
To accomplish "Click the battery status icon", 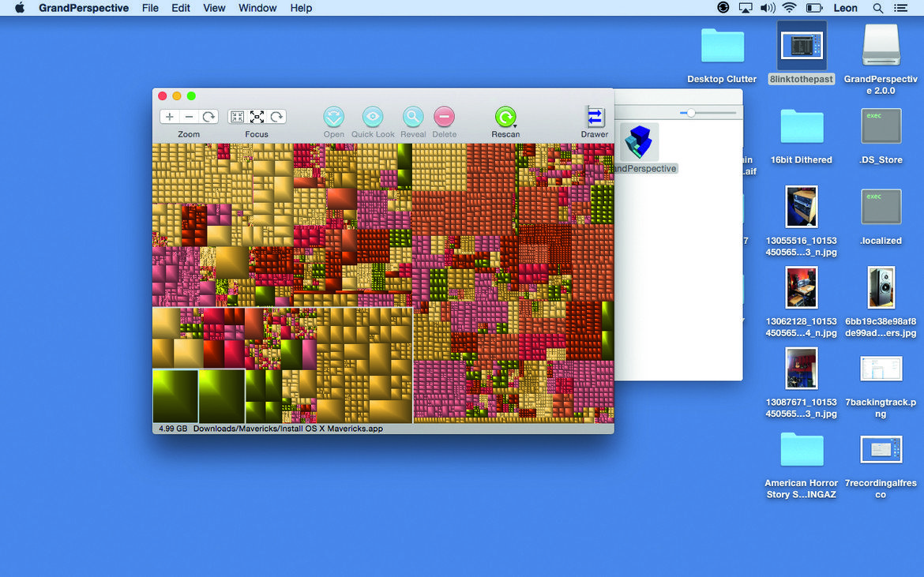I will coord(813,8).
